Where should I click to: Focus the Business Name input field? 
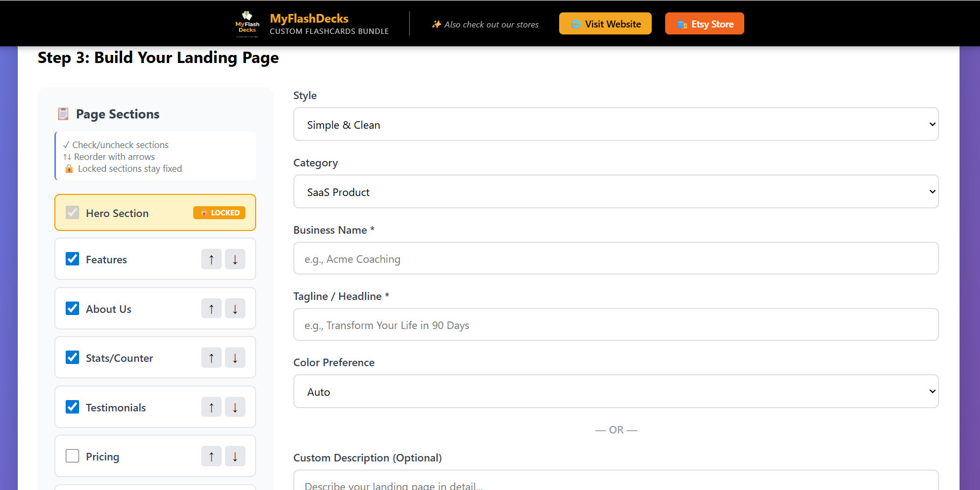pos(616,258)
